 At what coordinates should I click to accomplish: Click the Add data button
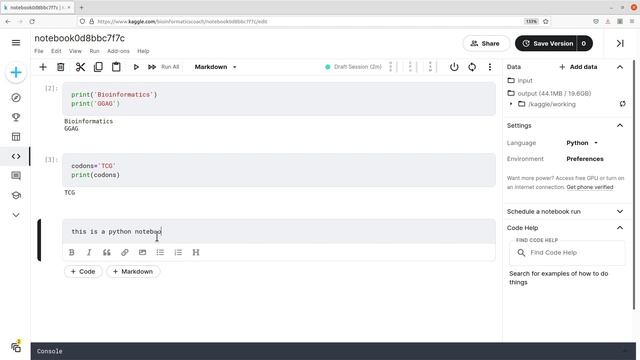578,67
